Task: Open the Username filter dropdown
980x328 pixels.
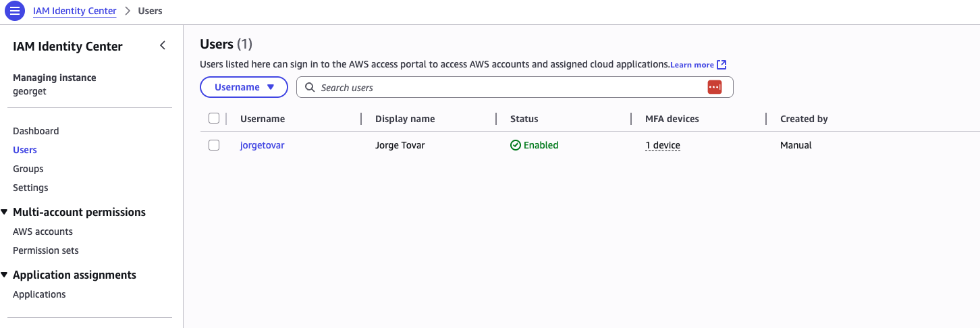Action: [244, 87]
